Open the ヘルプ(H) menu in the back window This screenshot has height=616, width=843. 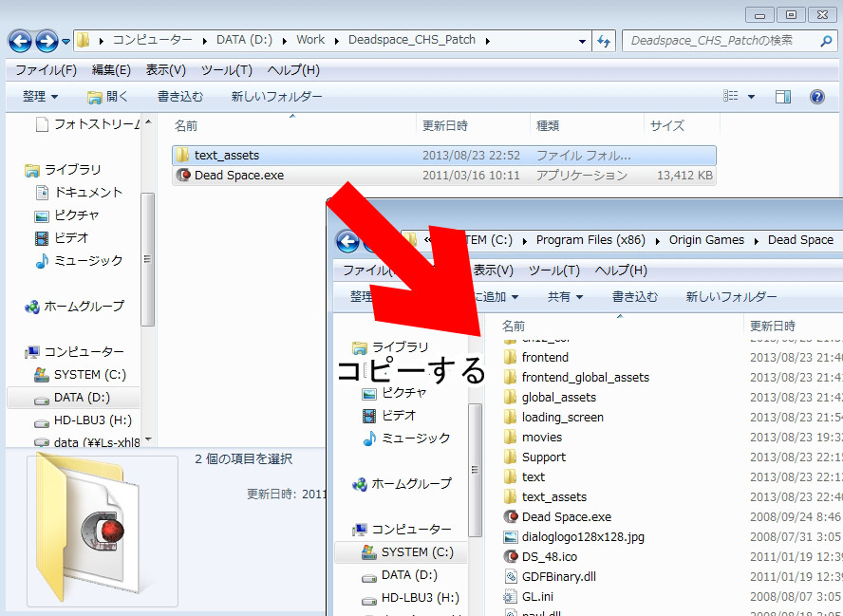[x=293, y=70]
